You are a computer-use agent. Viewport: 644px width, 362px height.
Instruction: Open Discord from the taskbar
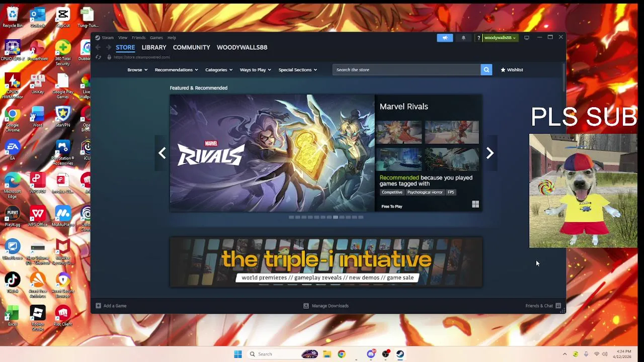(371, 354)
